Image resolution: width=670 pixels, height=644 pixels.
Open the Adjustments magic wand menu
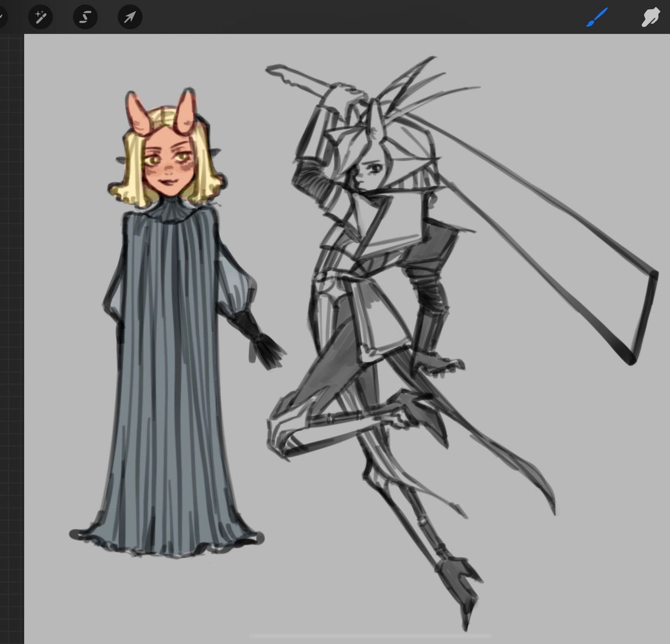click(40, 17)
